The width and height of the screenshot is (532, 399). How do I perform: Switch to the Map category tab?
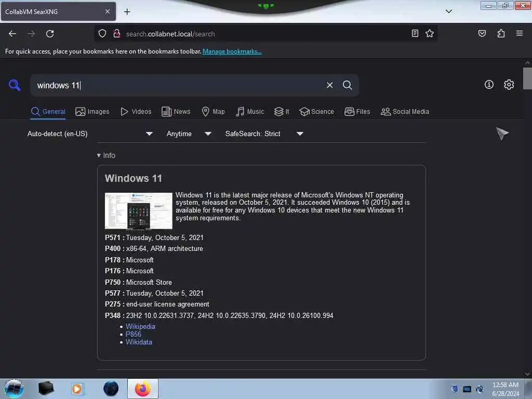click(x=213, y=112)
